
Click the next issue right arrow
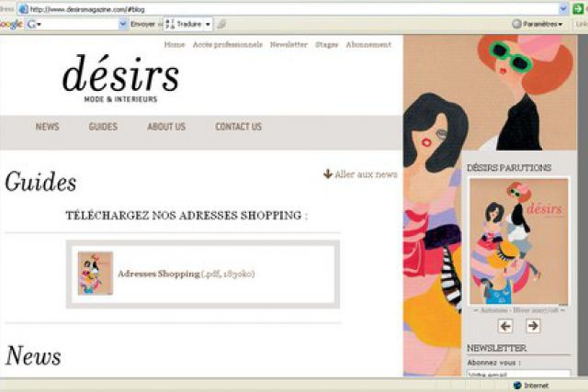click(x=533, y=326)
